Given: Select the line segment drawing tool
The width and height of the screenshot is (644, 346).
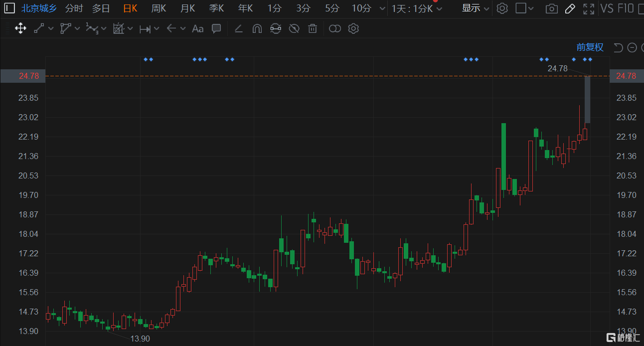Looking at the screenshot, I should [39, 28].
